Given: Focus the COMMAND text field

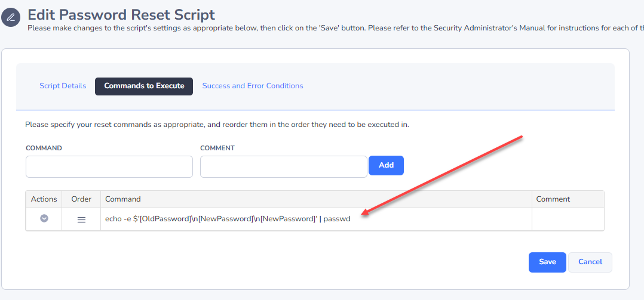Looking at the screenshot, I should point(109,166).
